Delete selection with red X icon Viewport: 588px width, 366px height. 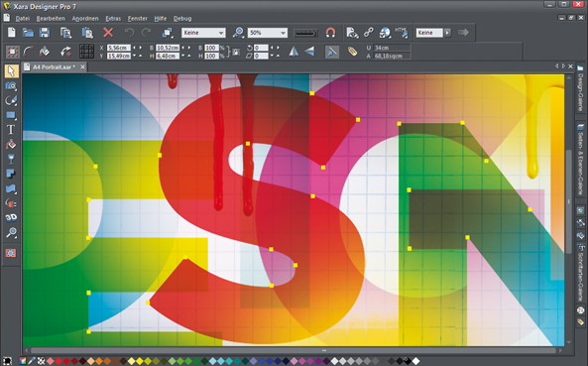[x=108, y=33]
